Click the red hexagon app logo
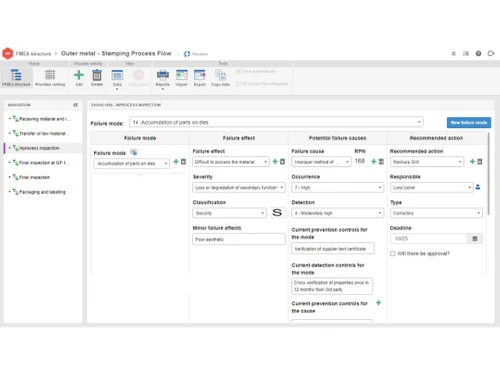500x375 pixels. click(7, 53)
